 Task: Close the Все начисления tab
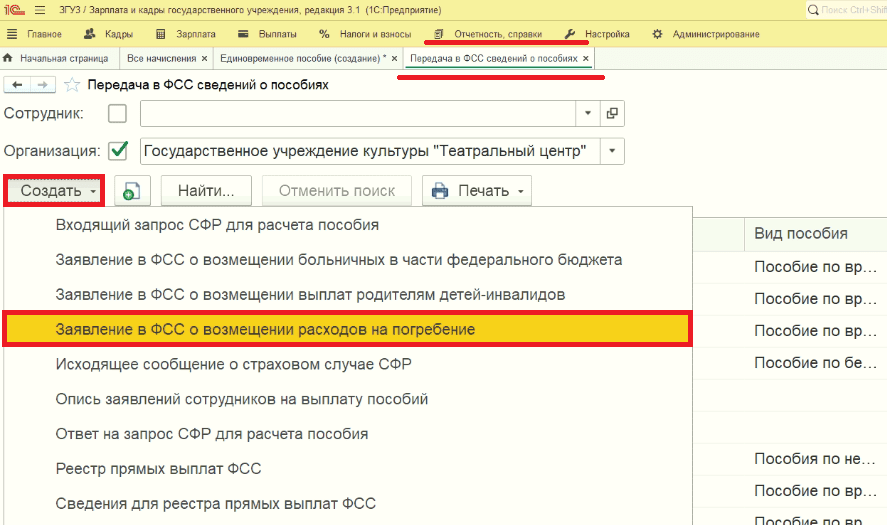tap(204, 58)
